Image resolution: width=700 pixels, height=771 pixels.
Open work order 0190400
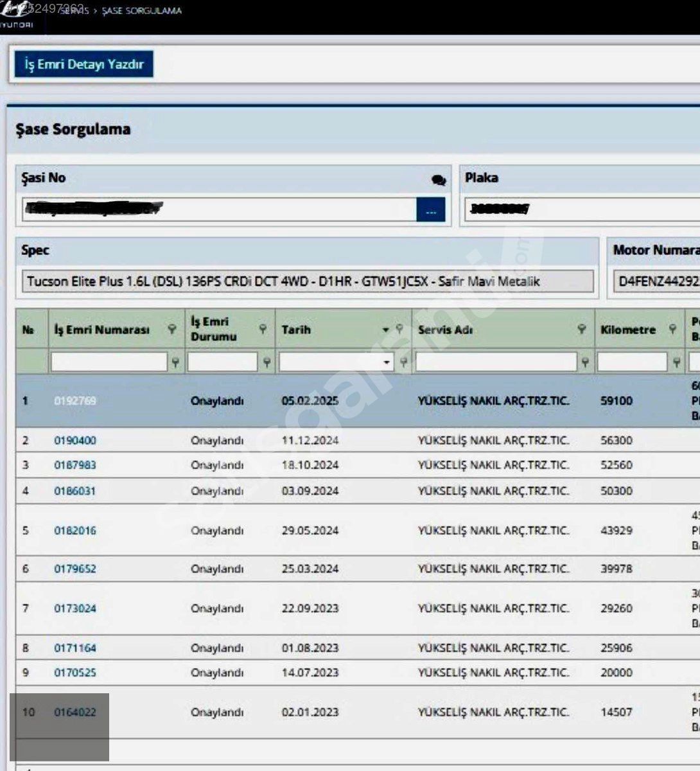pyautogui.click(x=75, y=440)
